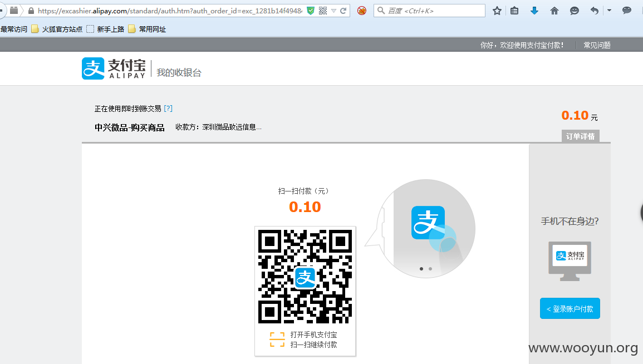
Task: Open the 最常访问 bookmark
Action: pyautogui.click(x=14, y=29)
